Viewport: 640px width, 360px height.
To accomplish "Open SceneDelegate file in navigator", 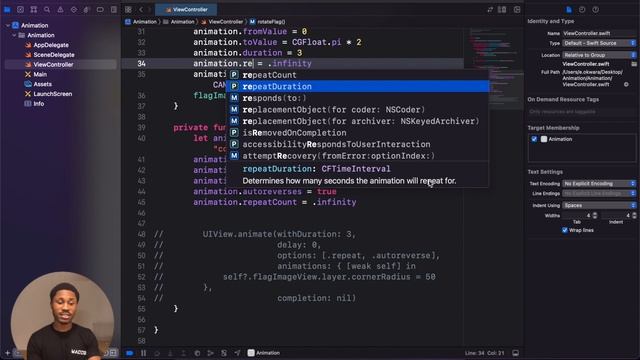I will coord(53,55).
